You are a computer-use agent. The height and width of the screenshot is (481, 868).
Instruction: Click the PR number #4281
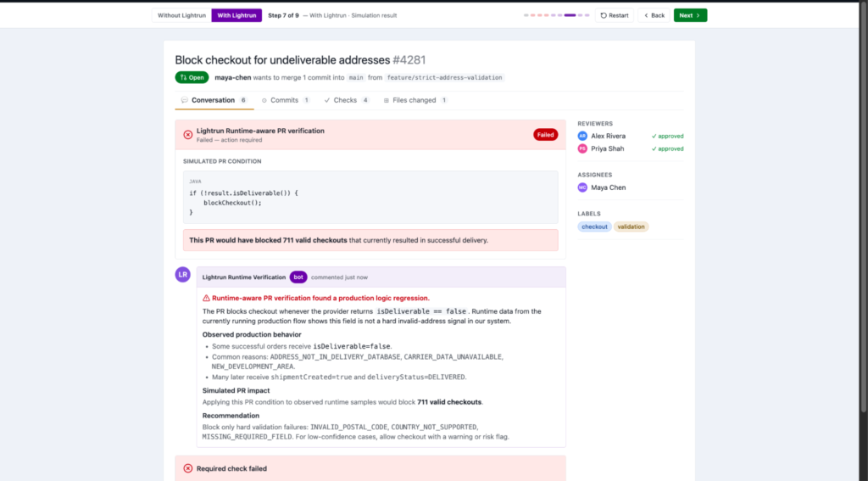(x=409, y=60)
